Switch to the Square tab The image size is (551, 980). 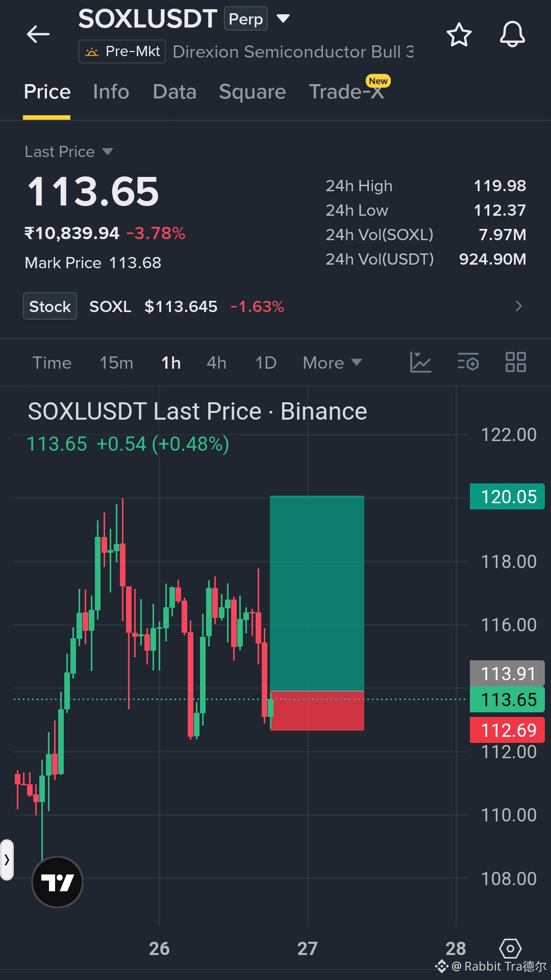(253, 92)
